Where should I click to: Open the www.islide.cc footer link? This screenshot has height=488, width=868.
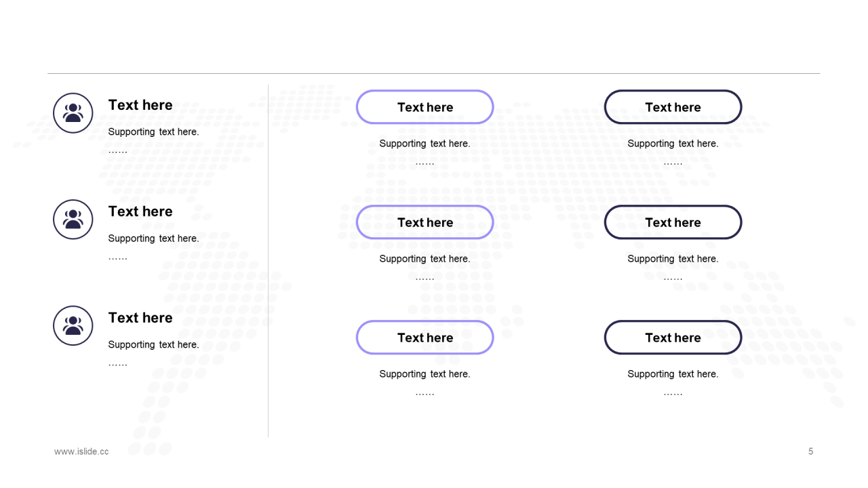click(x=81, y=451)
